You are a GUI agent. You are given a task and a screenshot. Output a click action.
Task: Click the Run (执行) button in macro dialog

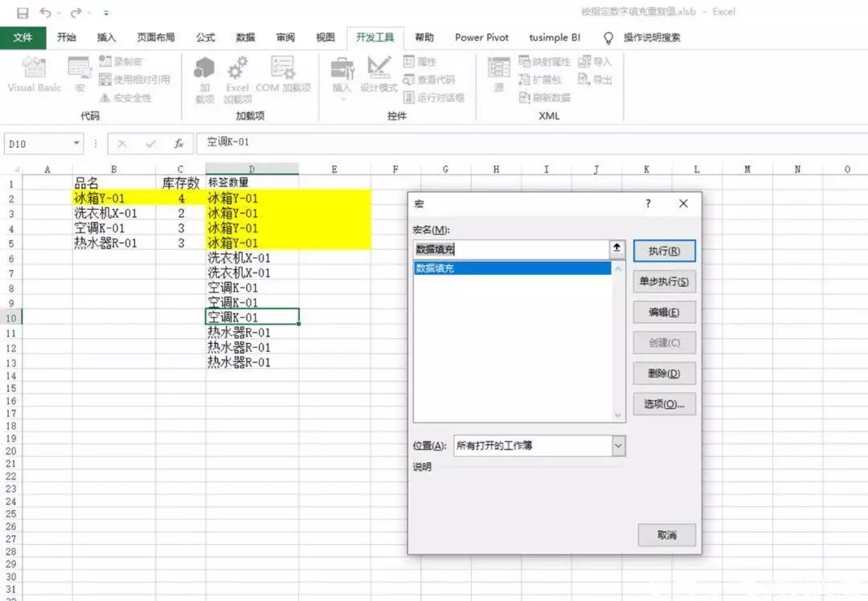click(665, 251)
